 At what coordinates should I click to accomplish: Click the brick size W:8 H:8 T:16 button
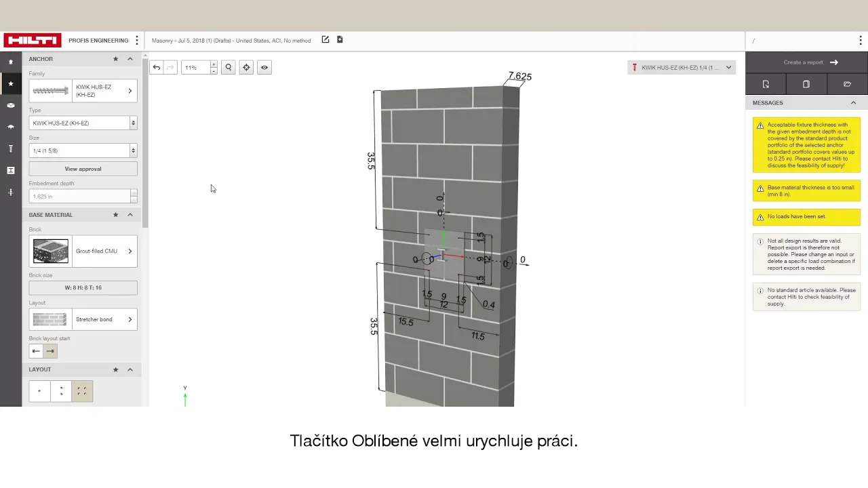click(83, 287)
